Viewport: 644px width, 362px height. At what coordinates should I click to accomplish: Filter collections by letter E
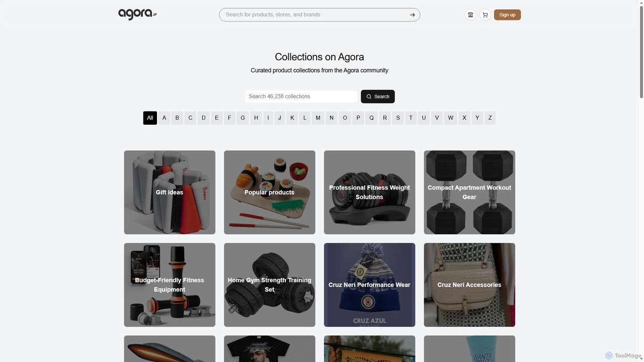pyautogui.click(x=216, y=118)
